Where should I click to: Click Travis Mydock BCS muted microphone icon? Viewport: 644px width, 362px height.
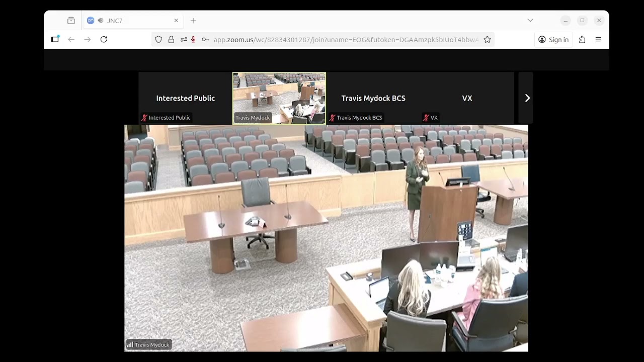coord(333,118)
